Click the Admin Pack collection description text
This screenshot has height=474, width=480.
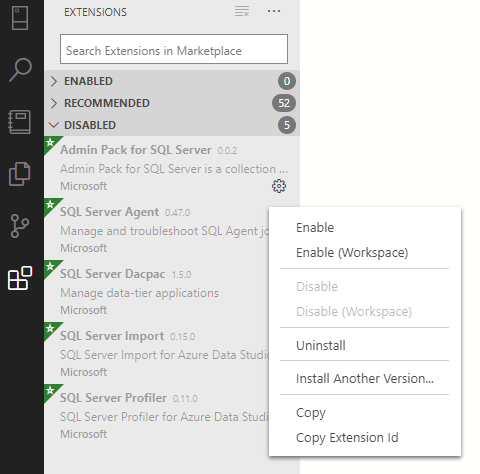[174, 169]
